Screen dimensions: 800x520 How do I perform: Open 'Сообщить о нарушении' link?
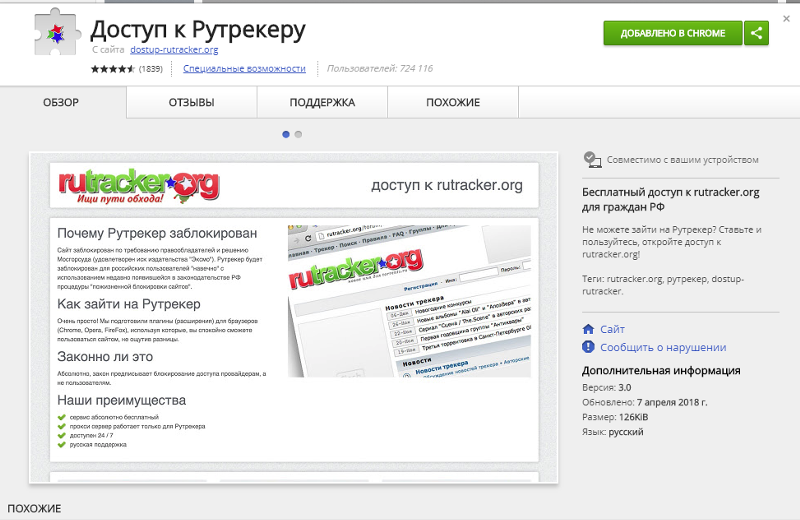coord(663,348)
